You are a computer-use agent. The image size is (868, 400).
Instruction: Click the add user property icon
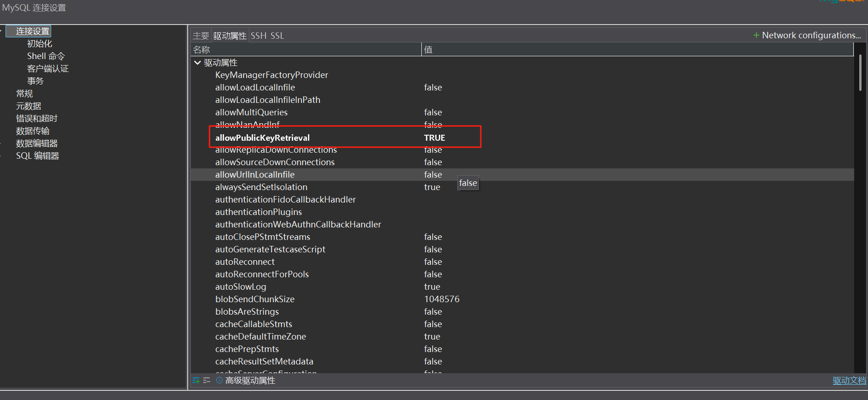[x=196, y=381]
